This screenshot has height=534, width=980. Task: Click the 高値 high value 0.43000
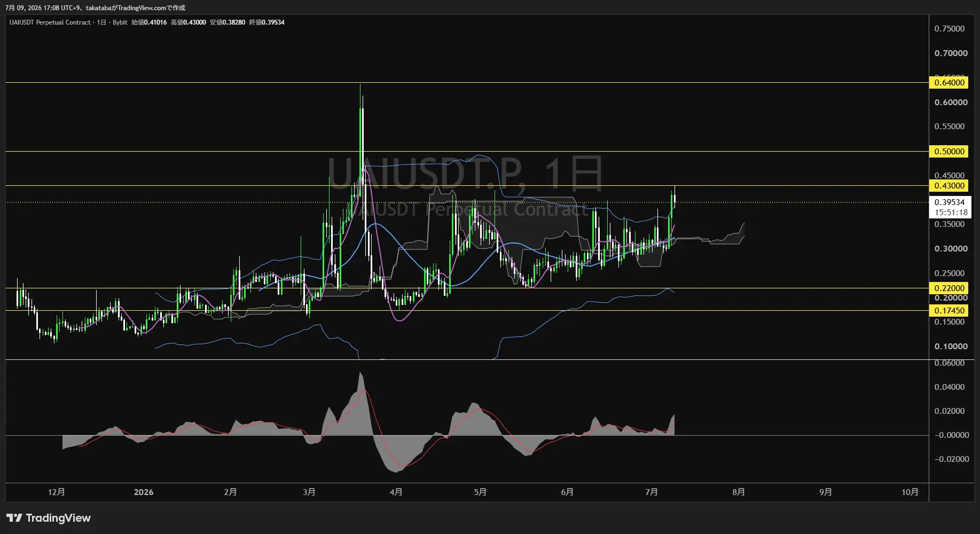coord(194,22)
